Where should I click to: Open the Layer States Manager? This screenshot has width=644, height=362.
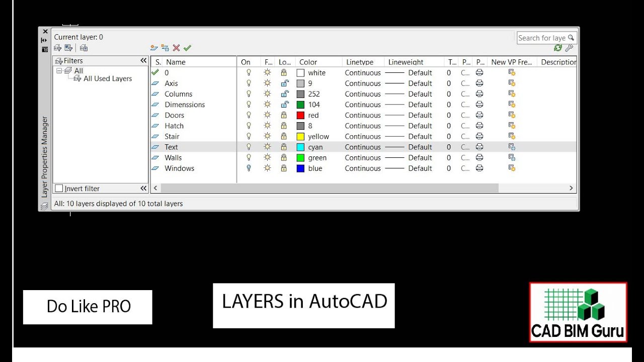[x=84, y=48]
